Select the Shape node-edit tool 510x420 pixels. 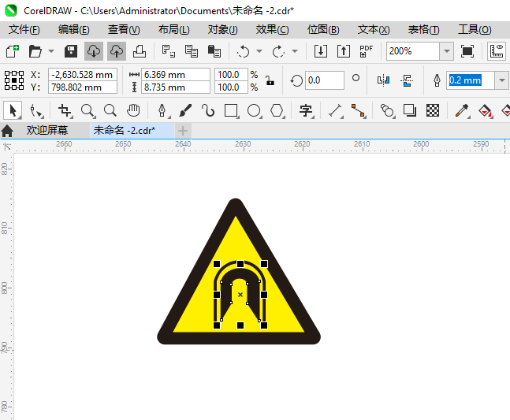(x=35, y=111)
